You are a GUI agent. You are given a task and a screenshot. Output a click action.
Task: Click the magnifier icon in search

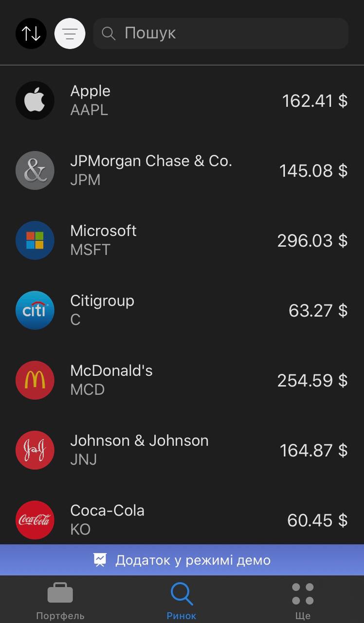click(x=108, y=34)
